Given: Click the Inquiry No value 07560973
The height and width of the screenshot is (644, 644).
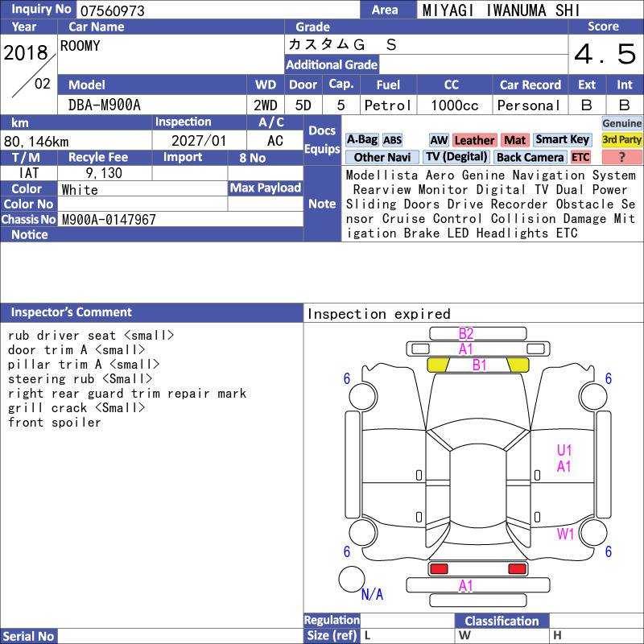Looking at the screenshot, I should 113,10.
